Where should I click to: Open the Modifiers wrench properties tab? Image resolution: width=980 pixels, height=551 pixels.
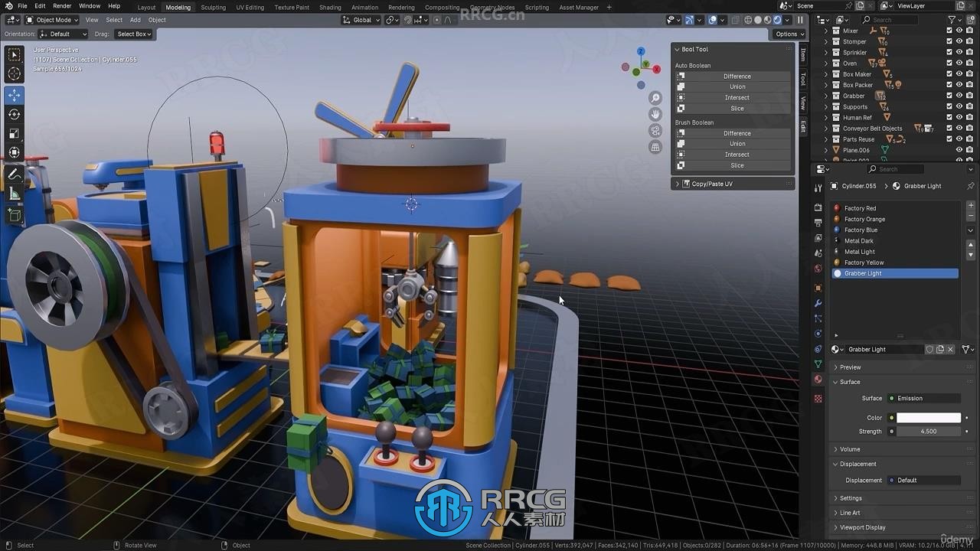coord(818,303)
